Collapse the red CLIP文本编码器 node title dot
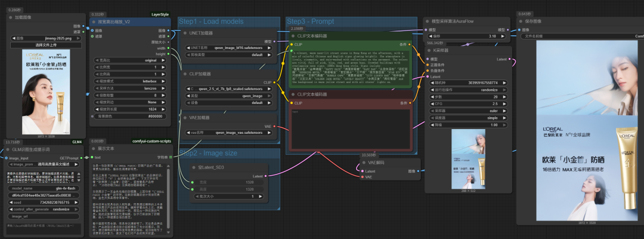644x239 pixels. 293,94
